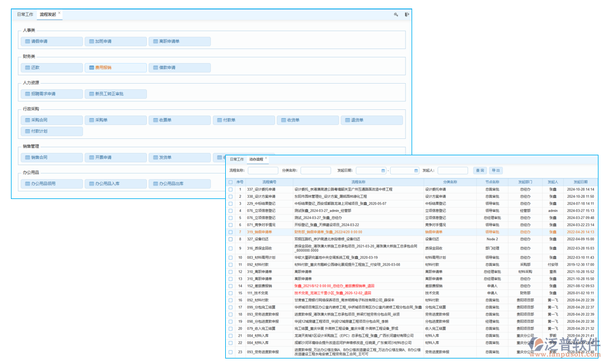The image size is (607, 364).
Task: Check the row for 327_设备归还
Action: tap(231, 240)
